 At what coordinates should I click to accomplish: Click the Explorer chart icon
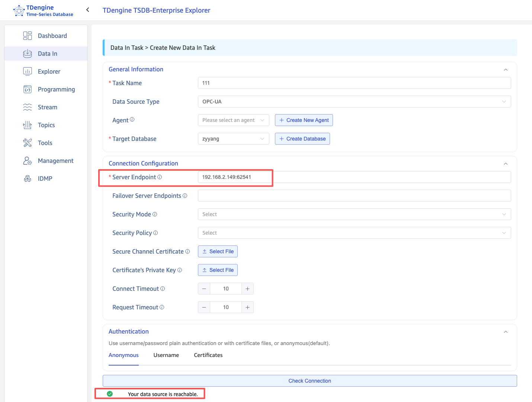[x=28, y=71]
